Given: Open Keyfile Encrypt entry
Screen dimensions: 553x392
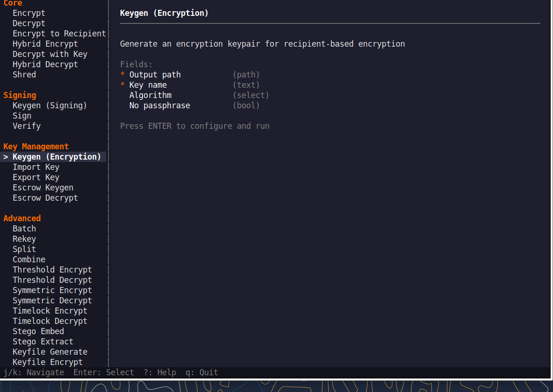Looking at the screenshot, I should point(48,362).
